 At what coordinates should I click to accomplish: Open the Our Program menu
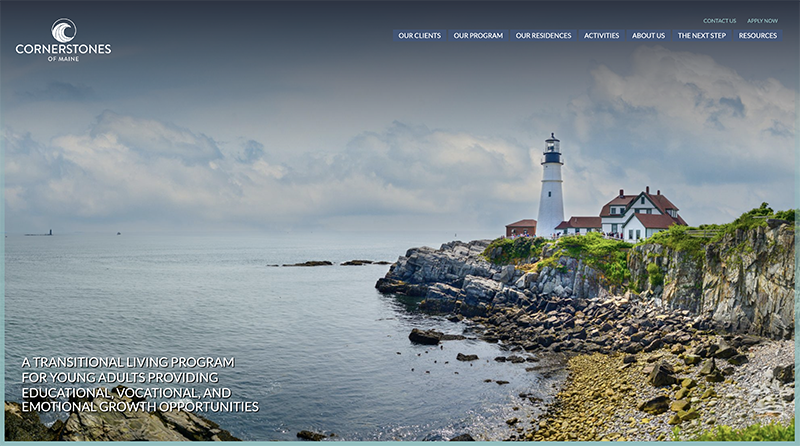pyautogui.click(x=478, y=35)
